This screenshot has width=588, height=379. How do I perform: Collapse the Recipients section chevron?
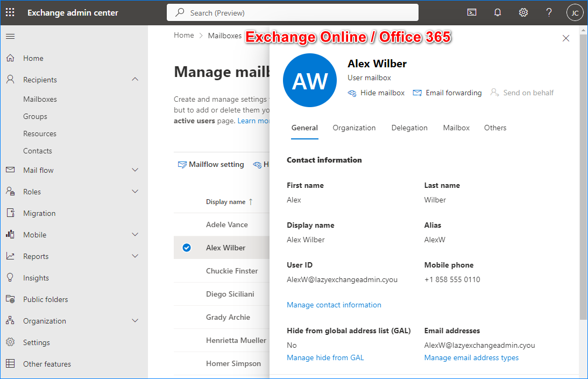[135, 79]
